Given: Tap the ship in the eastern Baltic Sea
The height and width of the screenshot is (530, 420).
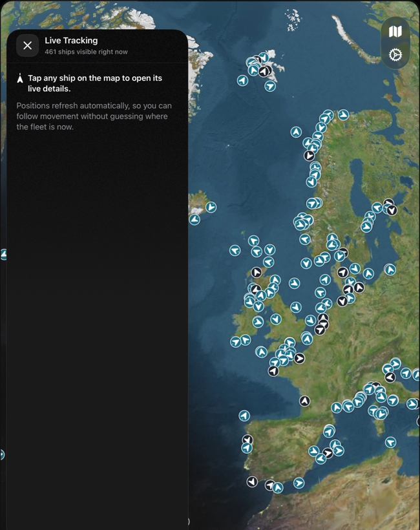Looking at the screenshot, I should coord(390,270).
